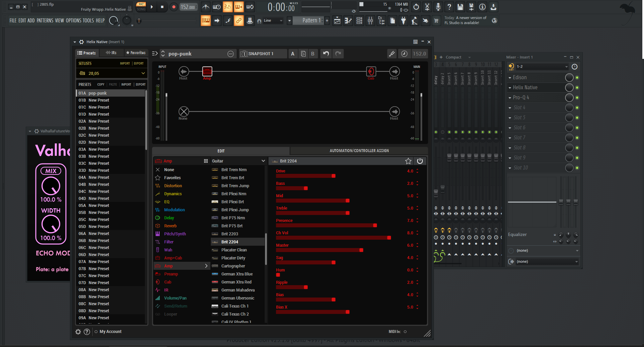Switch to the IRs tab
This screenshot has width=644, height=347.
tap(111, 53)
